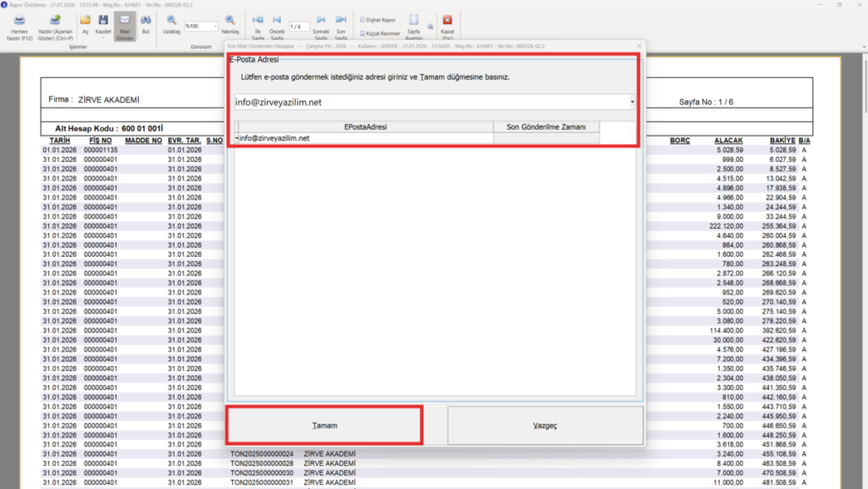Image resolution: width=868 pixels, height=489 pixels.
Task: Click the document number TON2025000000024
Action: [262, 454]
